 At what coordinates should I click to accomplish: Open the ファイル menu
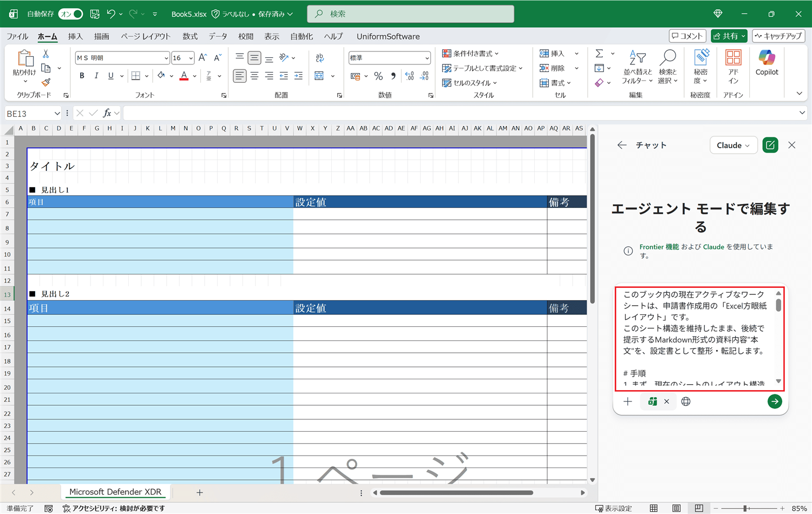pyautogui.click(x=17, y=36)
